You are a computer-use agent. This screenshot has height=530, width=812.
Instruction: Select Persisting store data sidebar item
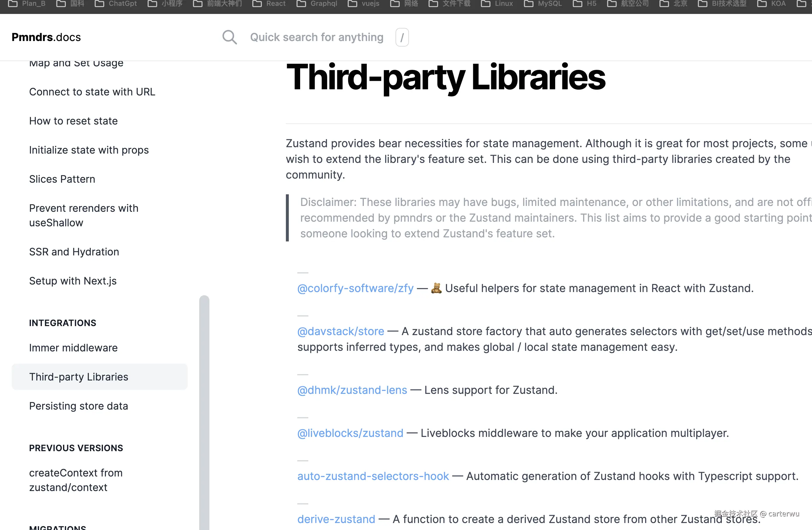point(79,406)
